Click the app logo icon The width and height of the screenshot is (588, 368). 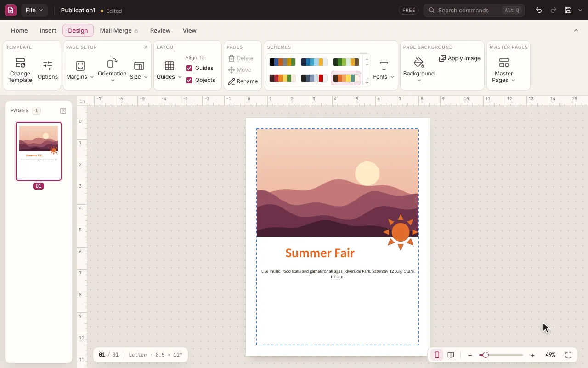(x=10, y=10)
